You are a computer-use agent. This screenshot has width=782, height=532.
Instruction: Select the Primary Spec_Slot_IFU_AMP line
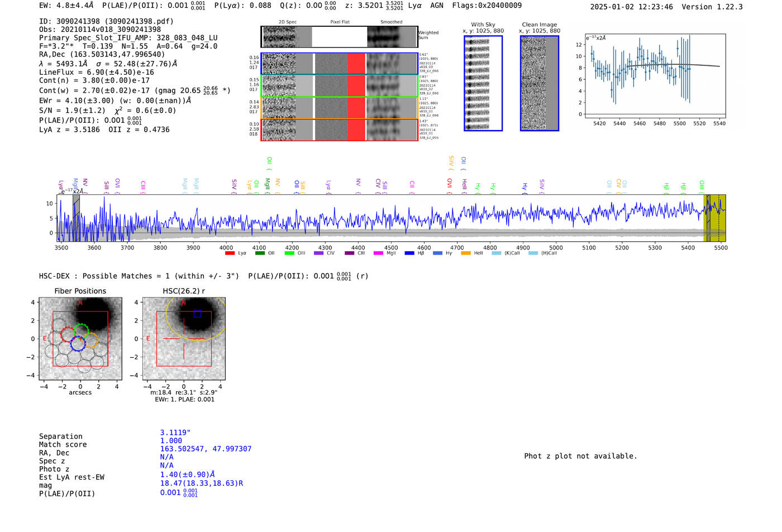click(x=128, y=38)
